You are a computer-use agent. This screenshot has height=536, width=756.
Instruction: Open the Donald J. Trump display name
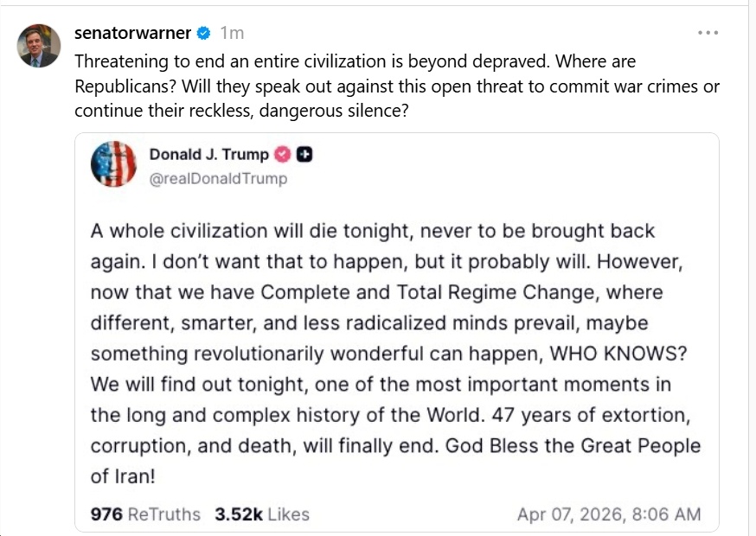pos(208,155)
